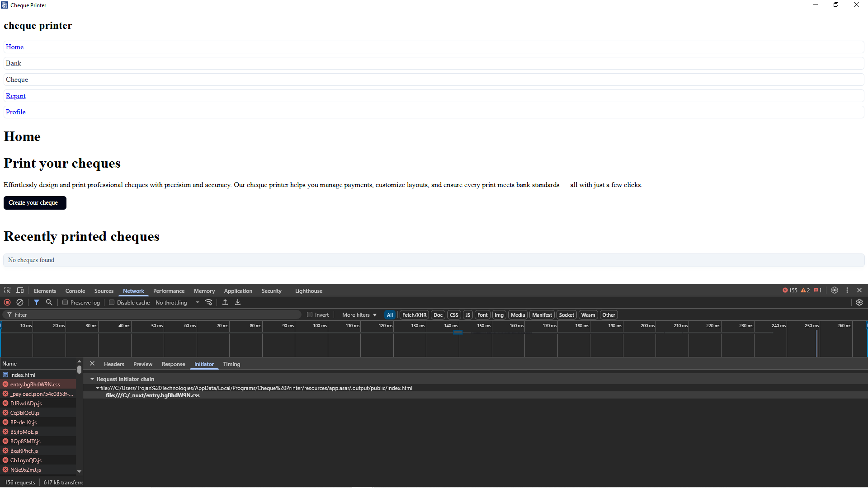Click the inspect element picker icon
This screenshot has height=488, width=868.
pos(7,291)
